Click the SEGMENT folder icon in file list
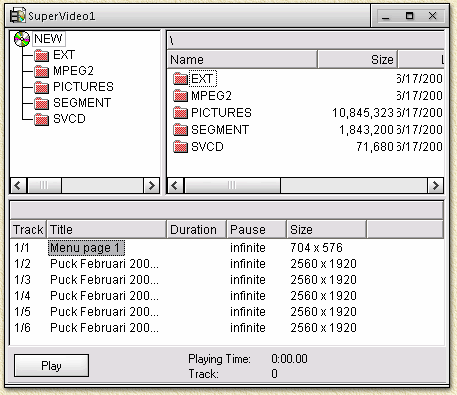This screenshot has height=395, width=457. [181, 130]
